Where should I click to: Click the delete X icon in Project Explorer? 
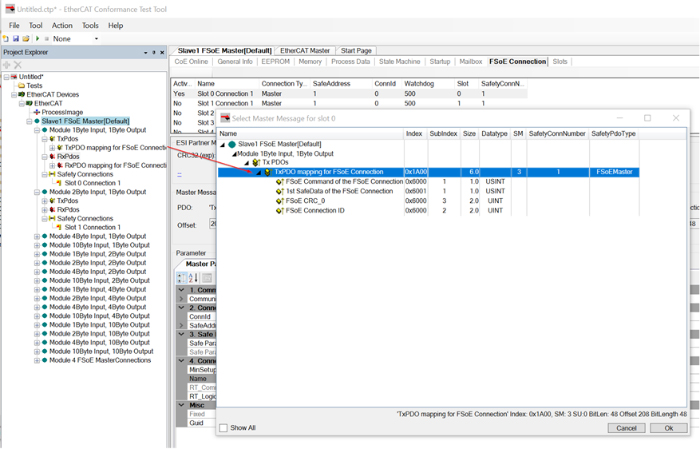click(18, 65)
